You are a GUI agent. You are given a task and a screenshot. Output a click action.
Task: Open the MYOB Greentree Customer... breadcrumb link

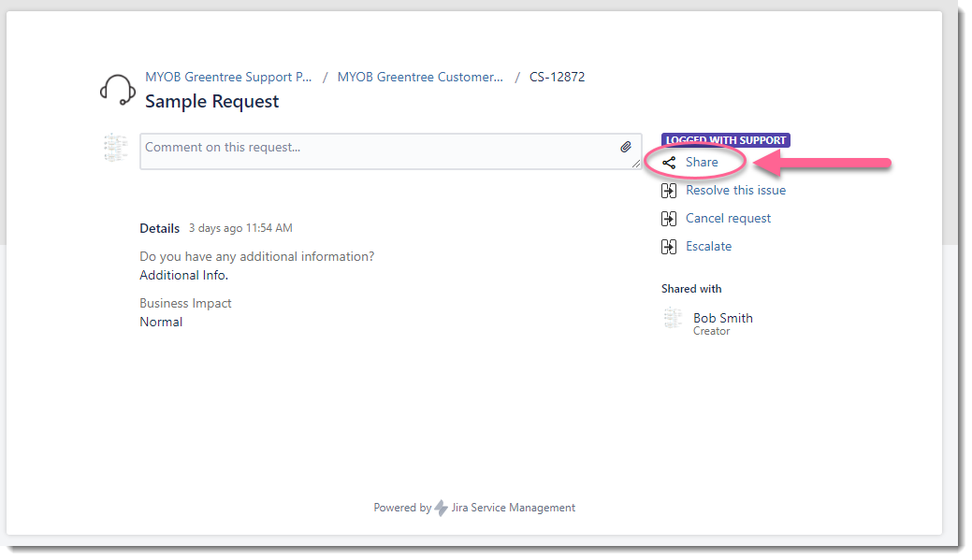pyautogui.click(x=420, y=77)
